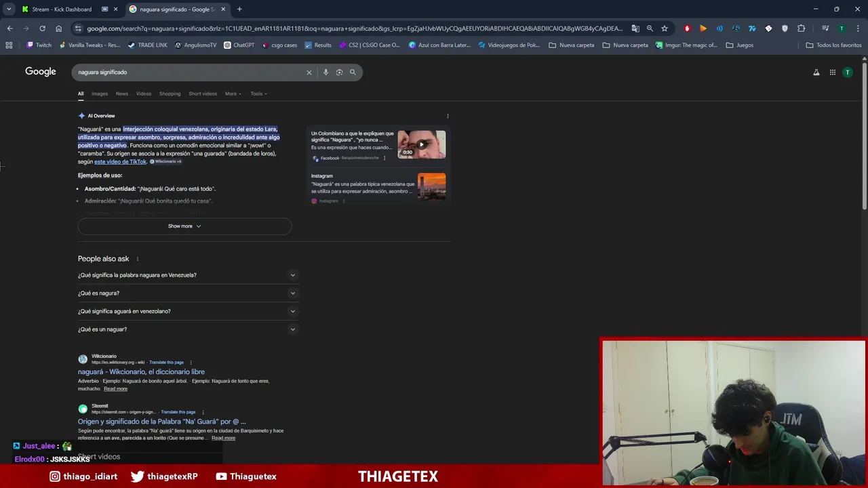Reload the current page

[x=42, y=28]
